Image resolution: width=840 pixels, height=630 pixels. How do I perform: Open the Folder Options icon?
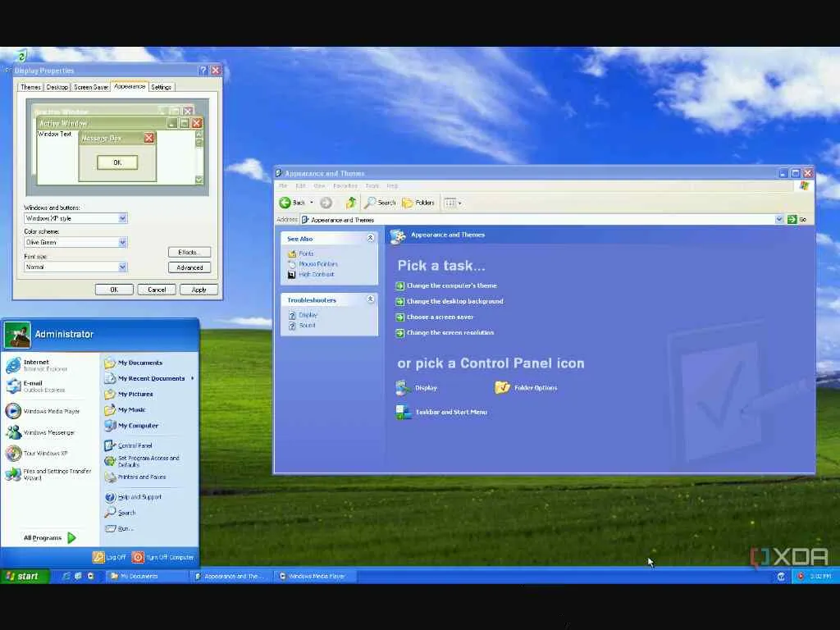coord(526,387)
